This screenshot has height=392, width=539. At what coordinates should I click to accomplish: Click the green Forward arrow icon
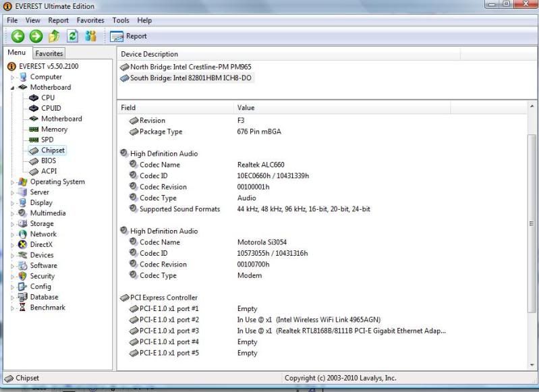[36, 36]
